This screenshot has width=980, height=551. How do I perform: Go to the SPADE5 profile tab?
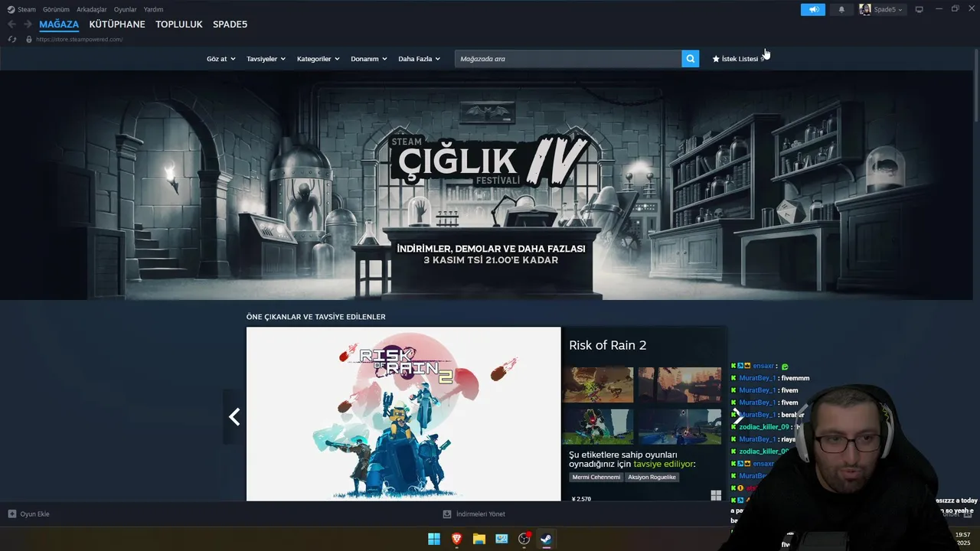click(x=230, y=24)
